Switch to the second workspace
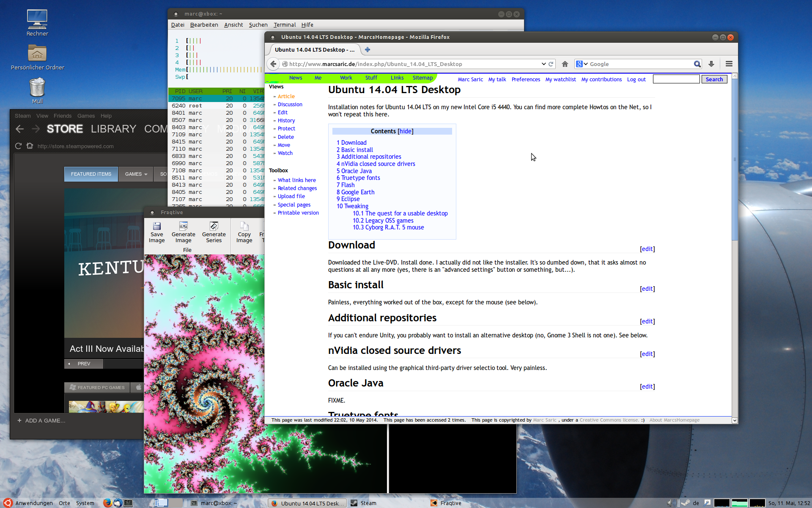812x508 pixels. 176,503
